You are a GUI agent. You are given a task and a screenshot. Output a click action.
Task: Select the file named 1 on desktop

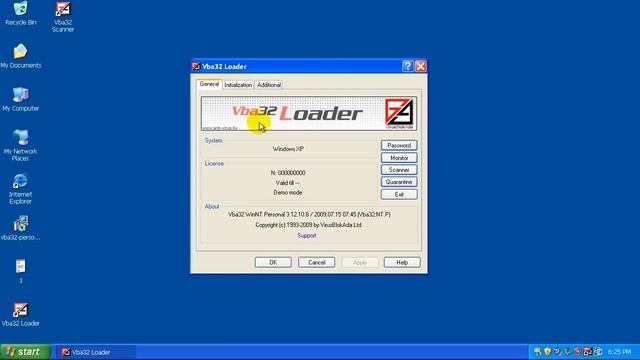coord(20,271)
